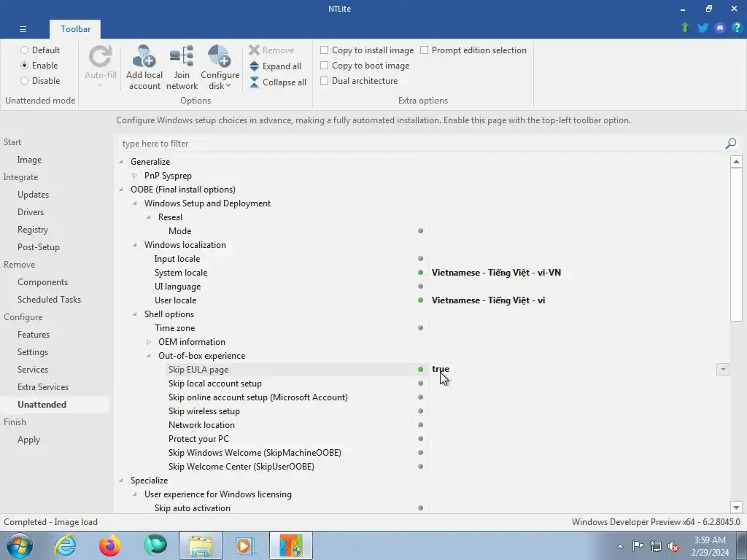Launch Firefox from taskbar
747x560 pixels.
tap(109, 545)
